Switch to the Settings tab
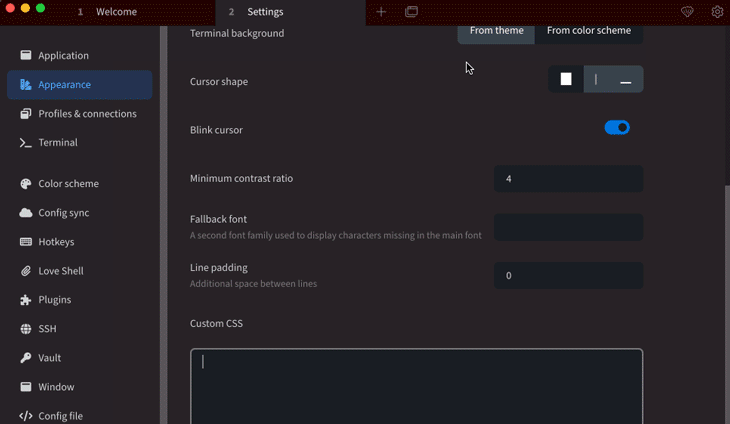Viewport: 730px width, 424px height. [265, 12]
